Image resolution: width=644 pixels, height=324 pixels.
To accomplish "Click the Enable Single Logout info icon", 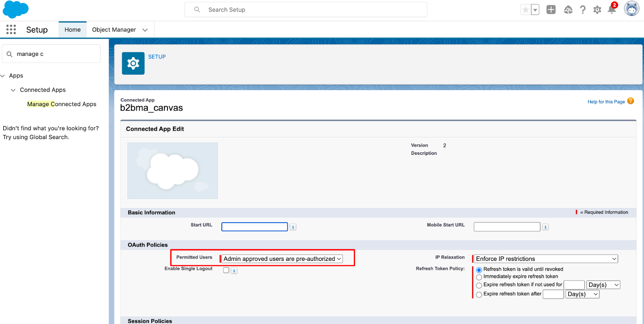I will [x=234, y=271].
